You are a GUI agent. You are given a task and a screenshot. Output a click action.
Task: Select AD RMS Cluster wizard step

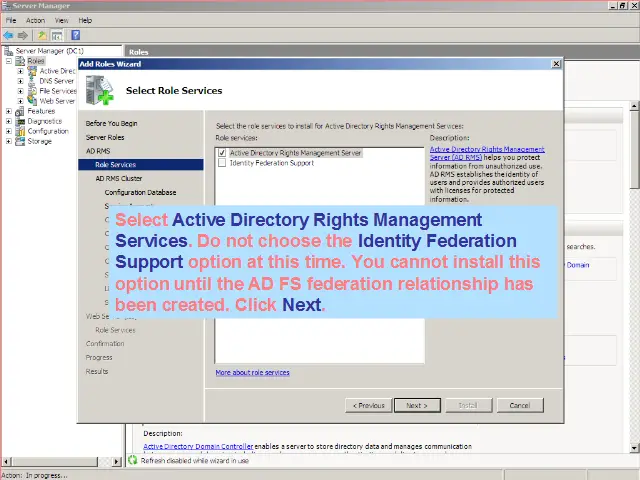click(119, 178)
